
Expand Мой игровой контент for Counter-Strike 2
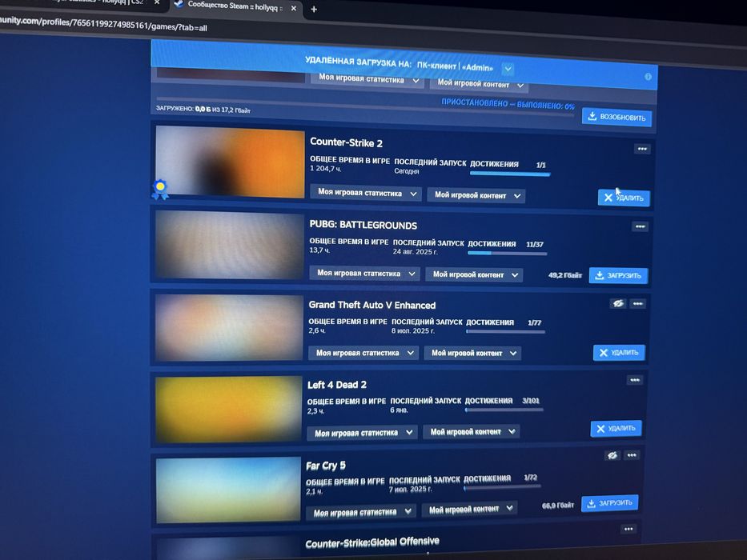(x=476, y=195)
